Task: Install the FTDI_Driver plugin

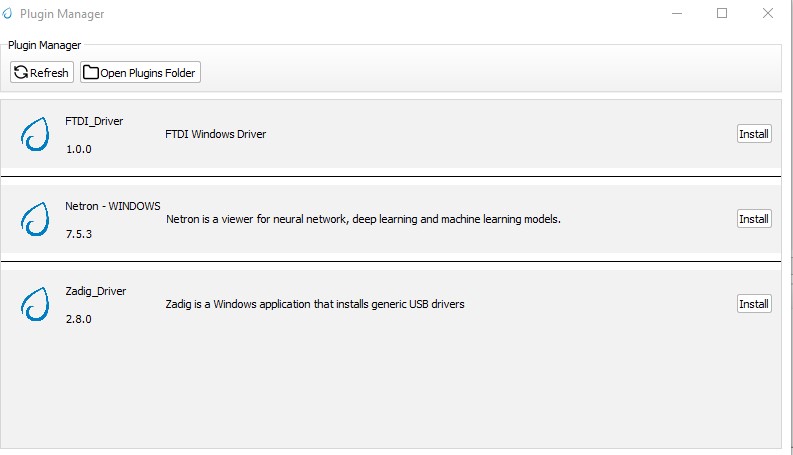Action: pyautogui.click(x=753, y=134)
